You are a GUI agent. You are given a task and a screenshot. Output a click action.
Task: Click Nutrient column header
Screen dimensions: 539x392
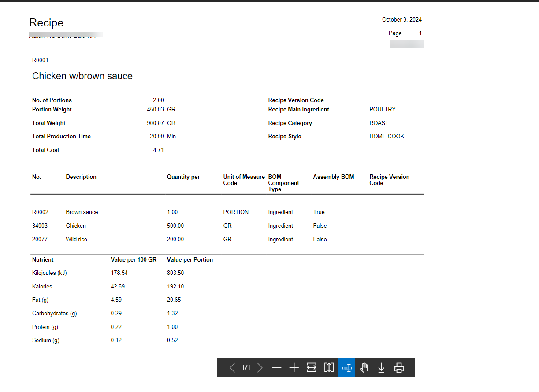pos(43,259)
